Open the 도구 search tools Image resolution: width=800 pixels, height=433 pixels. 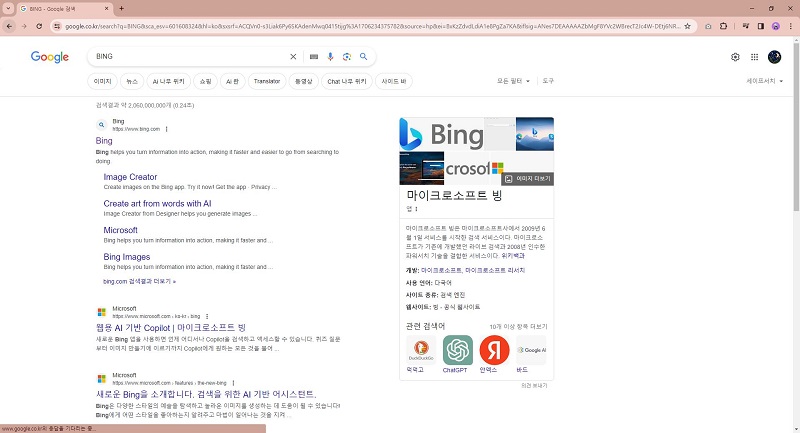tap(548, 81)
